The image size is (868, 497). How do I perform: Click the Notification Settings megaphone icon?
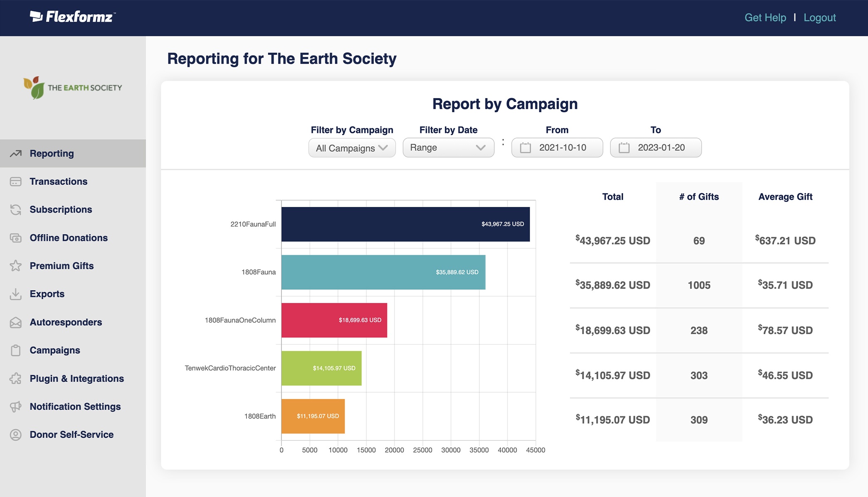click(x=16, y=407)
